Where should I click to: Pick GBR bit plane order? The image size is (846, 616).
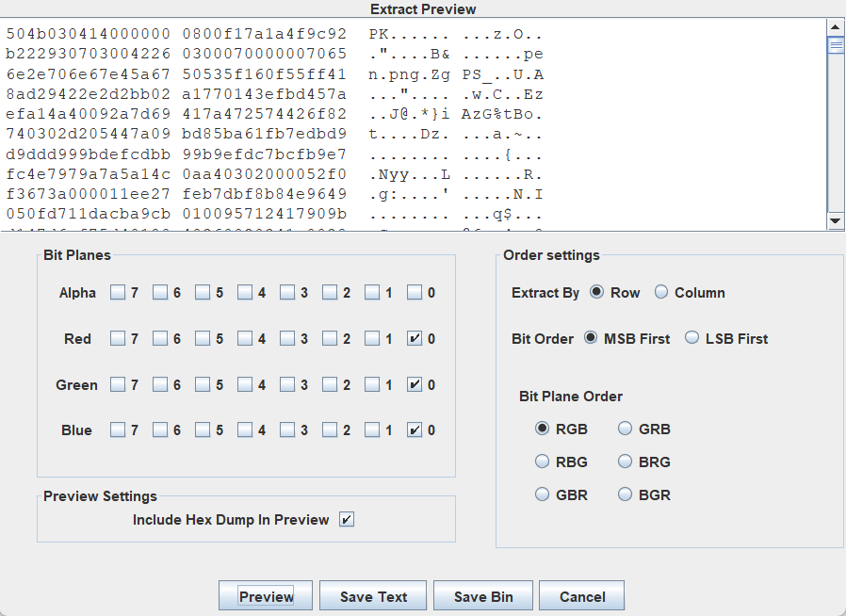[542, 494]
